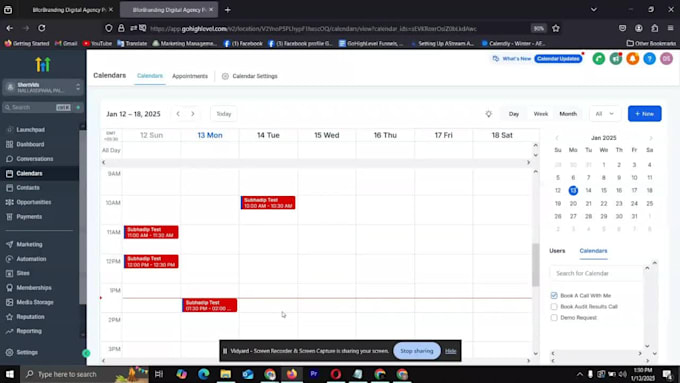Screen dimensions: 680x383
Task: Click the orange notifications bell icon
Action: (632, 59)
